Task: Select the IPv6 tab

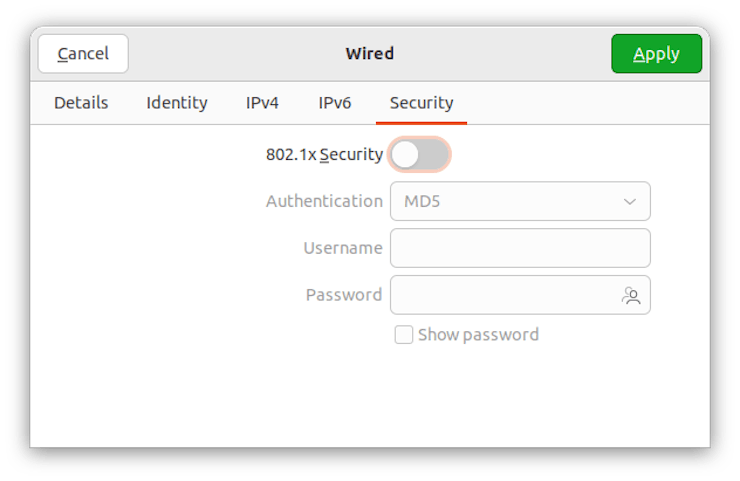Action: click(334, 103)
